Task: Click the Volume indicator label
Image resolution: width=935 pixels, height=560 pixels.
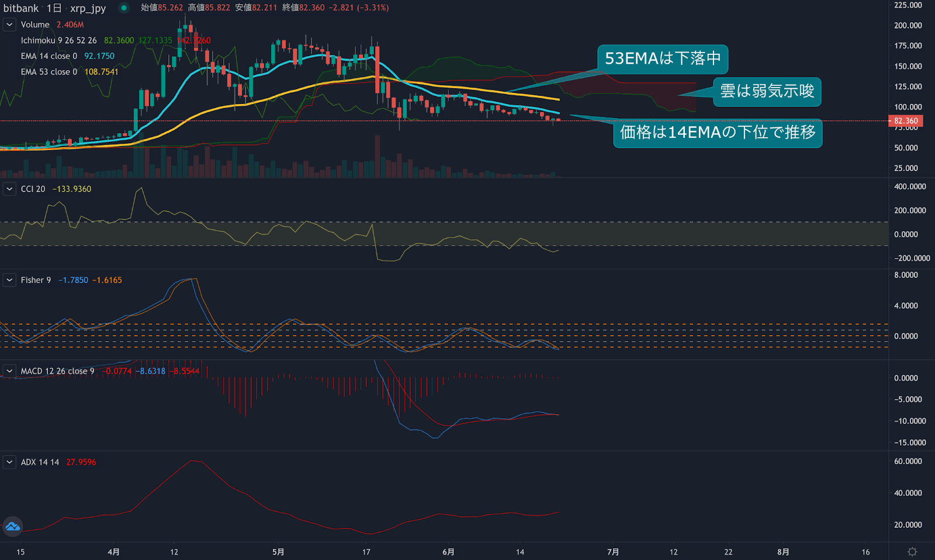Action: pos(35,25)
